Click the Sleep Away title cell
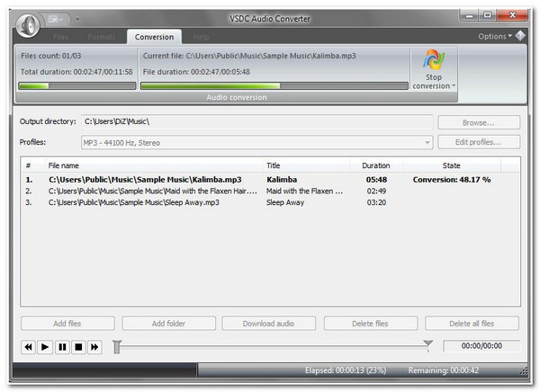The width and height of the screenshot is (540, 392). click(x=285, y=202)
